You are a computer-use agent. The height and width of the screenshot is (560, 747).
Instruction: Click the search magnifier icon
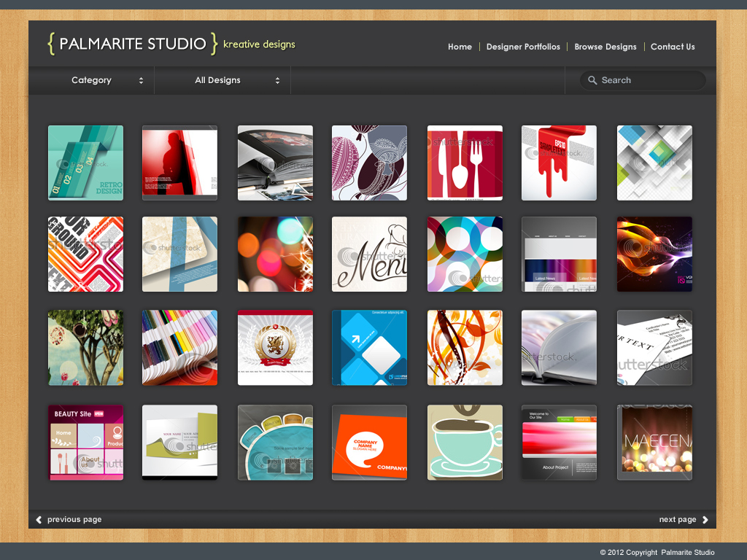click(x=592, y=80)
